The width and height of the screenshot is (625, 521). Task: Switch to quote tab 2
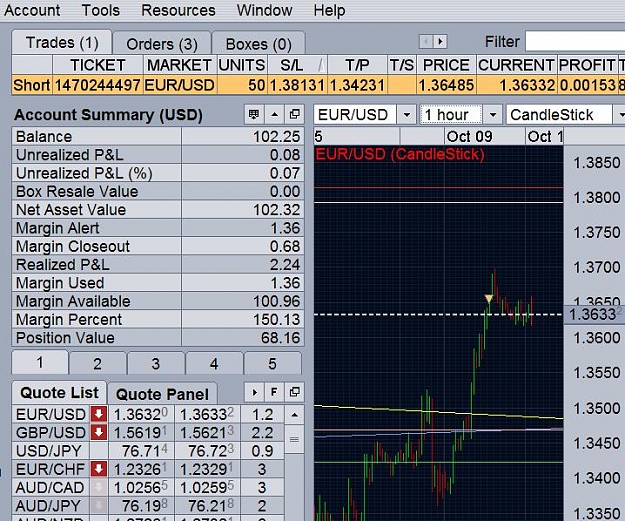98,363
